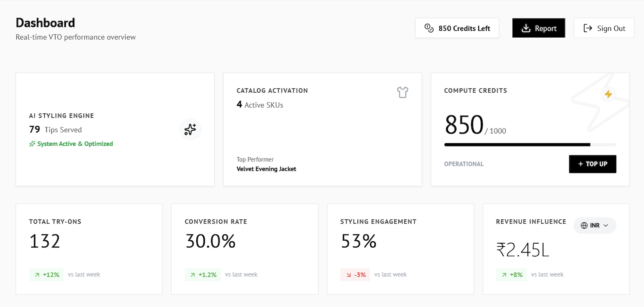Open the Report download
Image resolution: width=644 pixels, height=307 pixels.
[538, 28]
